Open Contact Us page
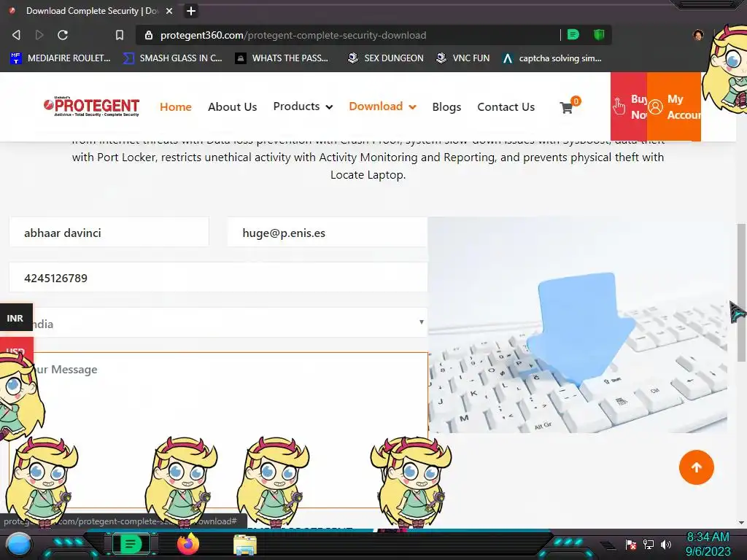Viewport: 747px width, 560px height. click(x=506, y=106)
